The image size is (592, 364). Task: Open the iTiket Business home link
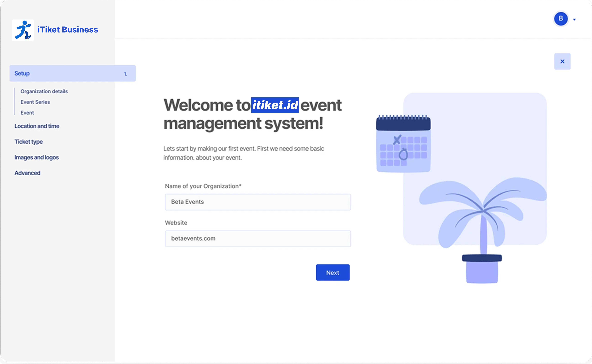pyautogui.click(x=68, y=30)
